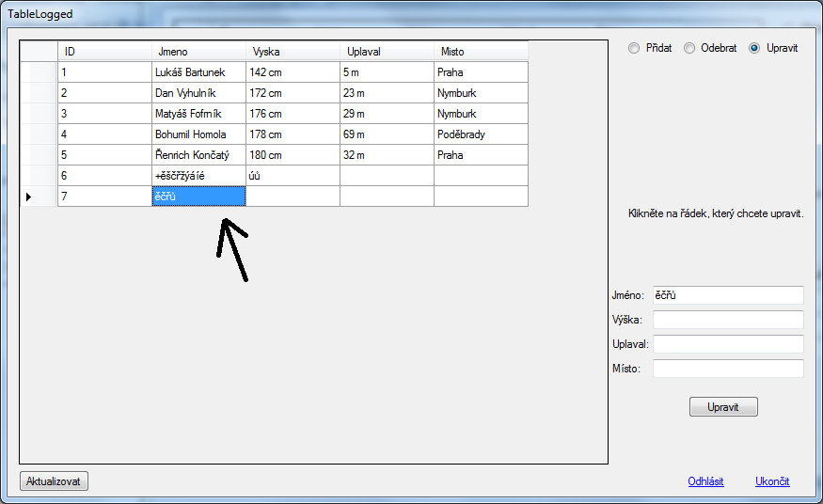Click the ID cell with value 7
This screenshot has width=823, height=504.
point(104,197)
